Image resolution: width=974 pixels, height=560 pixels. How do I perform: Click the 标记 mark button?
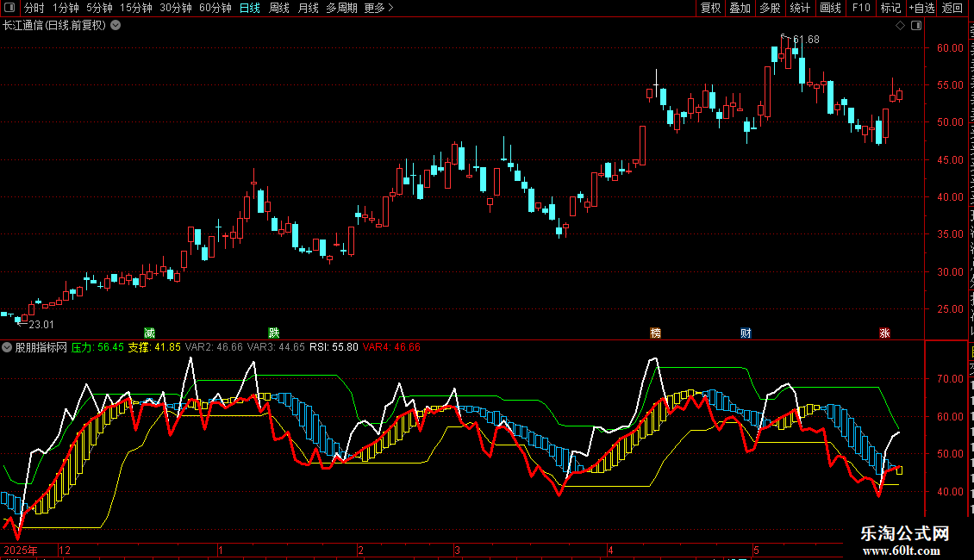pyautogui.click(x=890, y=8)
